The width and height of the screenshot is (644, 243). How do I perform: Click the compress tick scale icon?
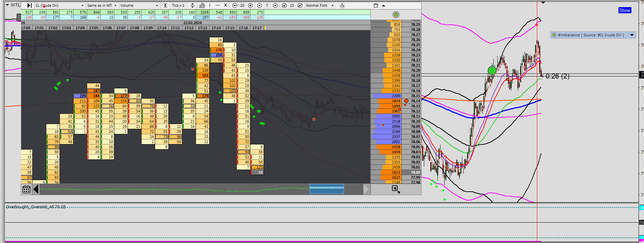tap(193, 5)
